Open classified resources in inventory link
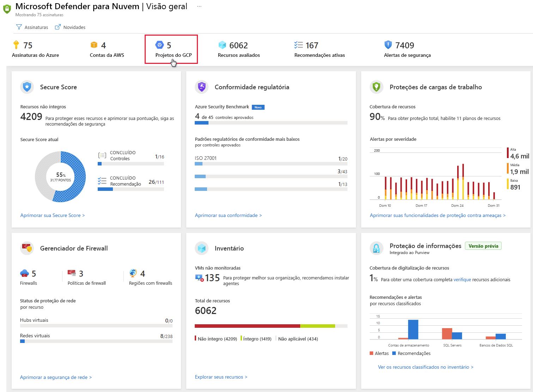The image size is (533, 392). click(425, 367)
